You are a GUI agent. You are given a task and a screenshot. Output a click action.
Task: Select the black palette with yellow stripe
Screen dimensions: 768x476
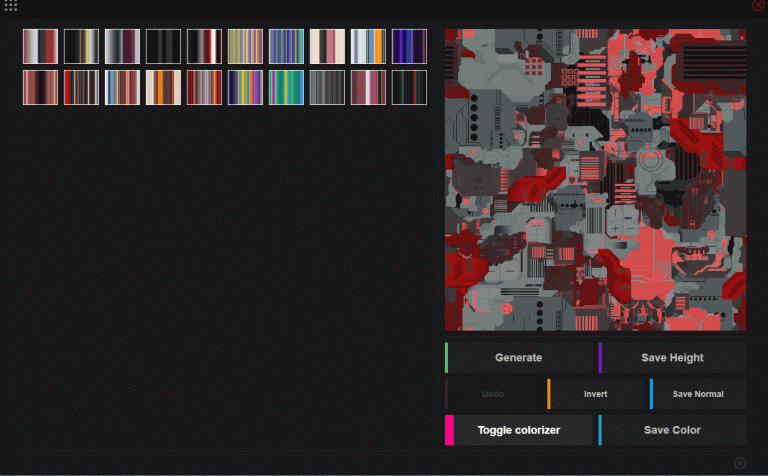[82, 46]
